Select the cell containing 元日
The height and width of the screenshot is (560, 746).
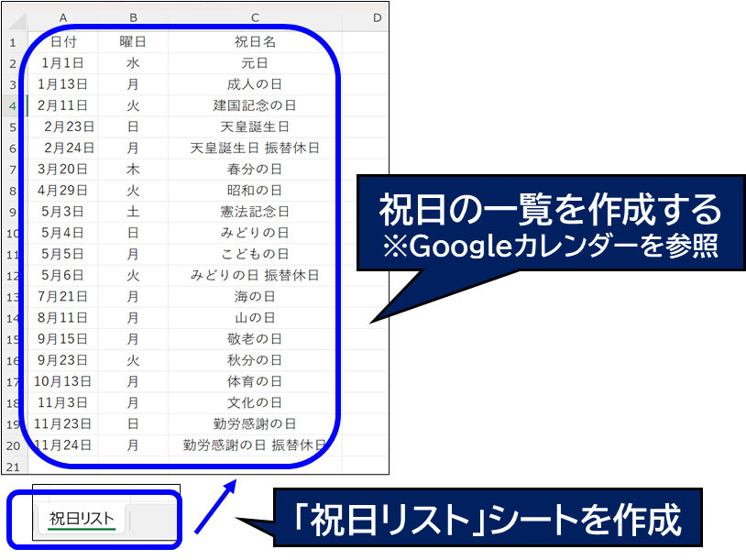tap(255, 63)
